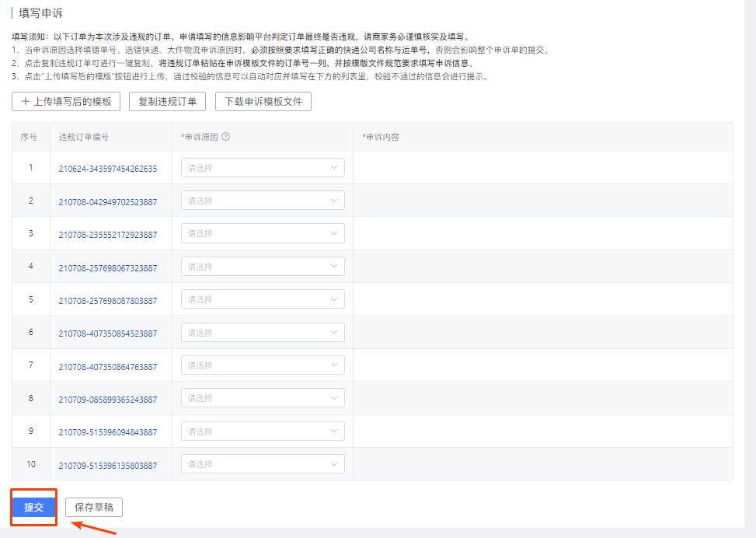Click the plus icon on upload template button
756x538 pixels.
point(26,101)
